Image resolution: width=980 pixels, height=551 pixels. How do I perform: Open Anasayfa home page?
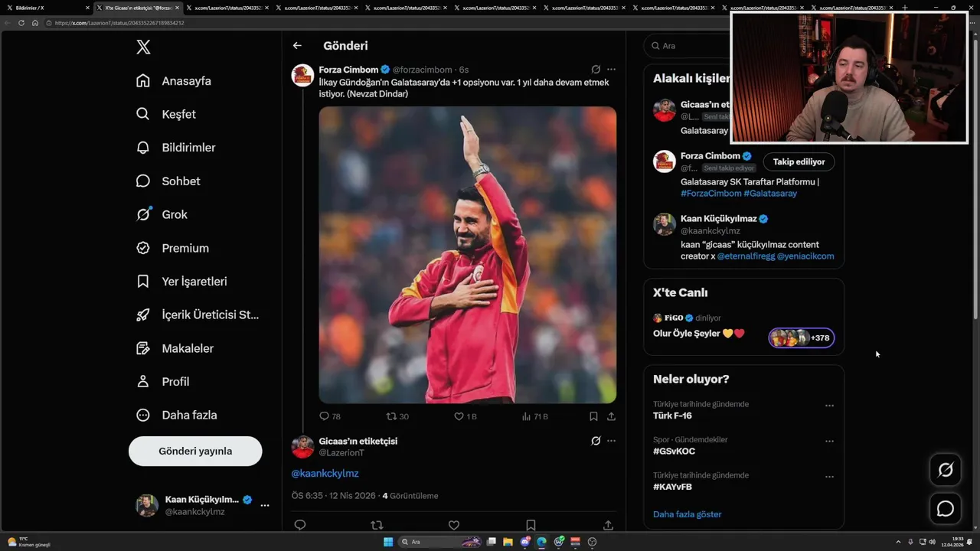pyautogui.click(x=174, y=80)
